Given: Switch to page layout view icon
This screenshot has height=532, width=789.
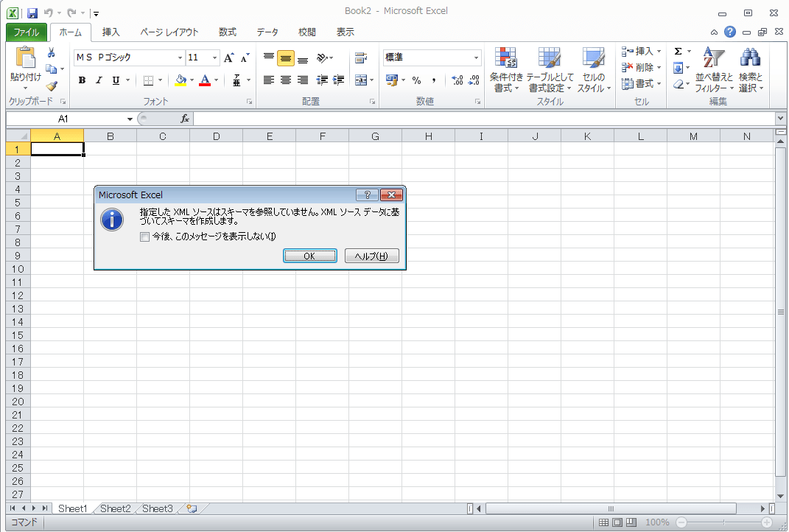Looking at the screenshot, I should tap(617, 522).
